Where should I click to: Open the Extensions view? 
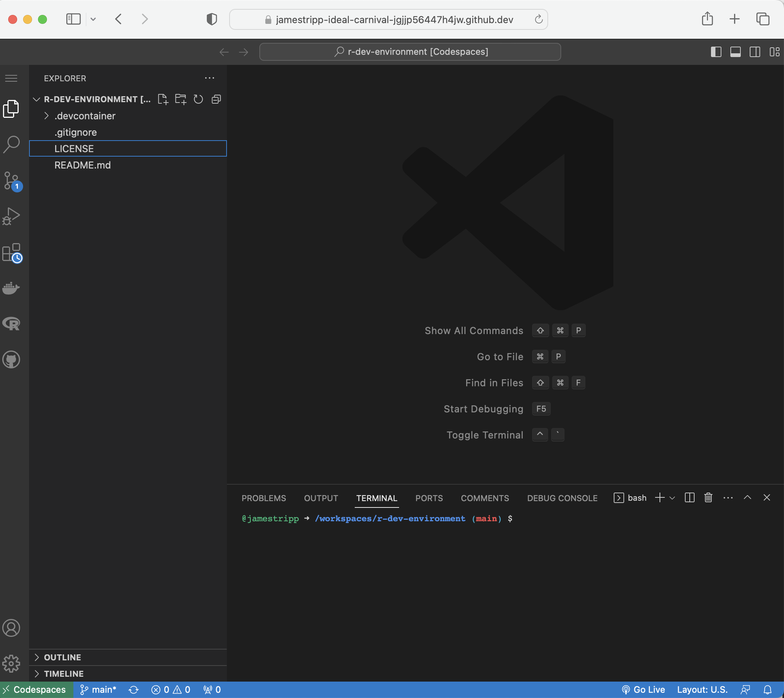click(12, 252)
